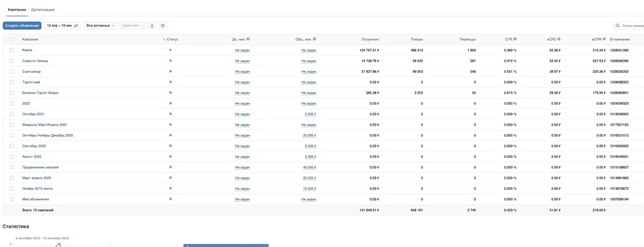Click the 0.615 % CTR value
Viewport: 644px width, 247px height.
coord(511,93)
